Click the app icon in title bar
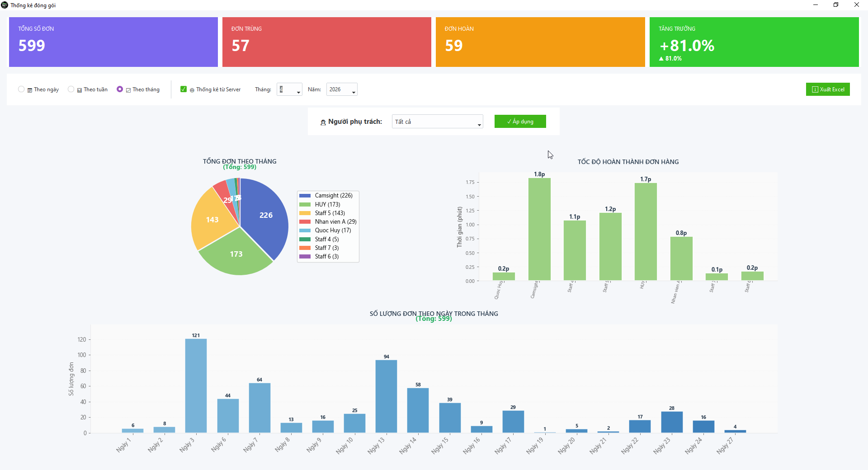This screenshot has width=868, height=470. [5, 5]
